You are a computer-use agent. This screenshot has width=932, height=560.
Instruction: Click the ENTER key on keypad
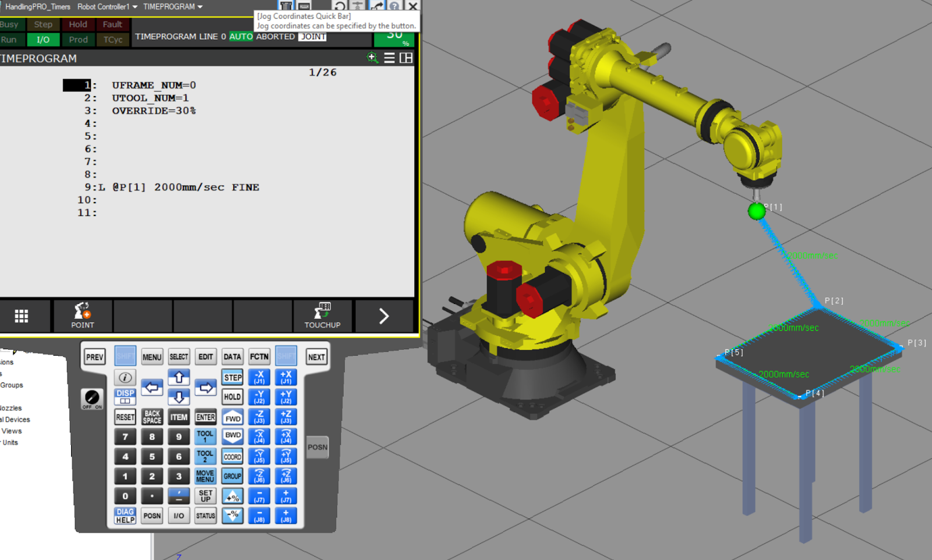[x=206, y=417]
